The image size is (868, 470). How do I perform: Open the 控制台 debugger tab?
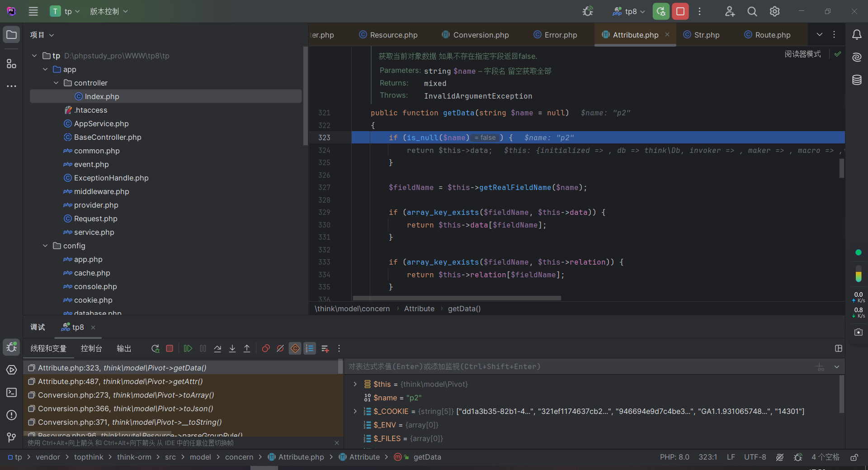click(91, 348)
